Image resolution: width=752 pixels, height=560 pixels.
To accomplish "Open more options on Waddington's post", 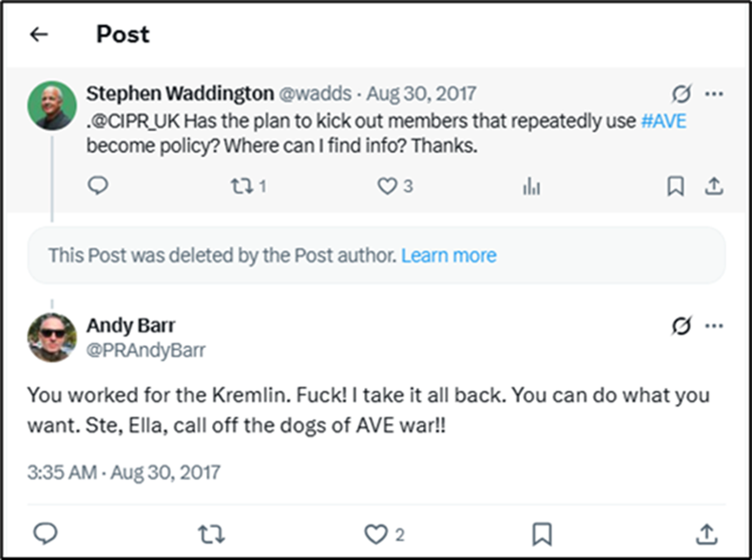I will (x=713, y=93).
